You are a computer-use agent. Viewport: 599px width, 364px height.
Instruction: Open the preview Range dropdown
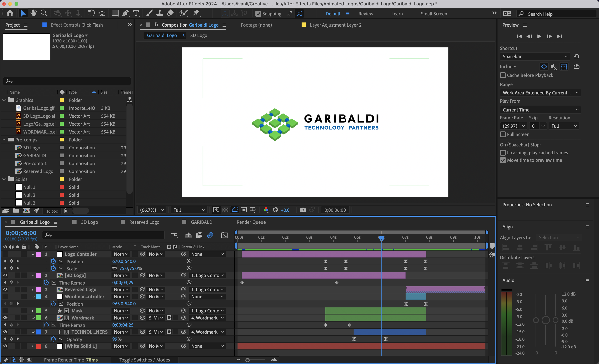(540, 93)
